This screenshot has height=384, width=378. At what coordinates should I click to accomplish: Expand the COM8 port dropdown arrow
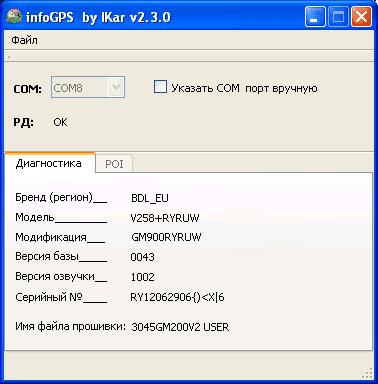116,87
